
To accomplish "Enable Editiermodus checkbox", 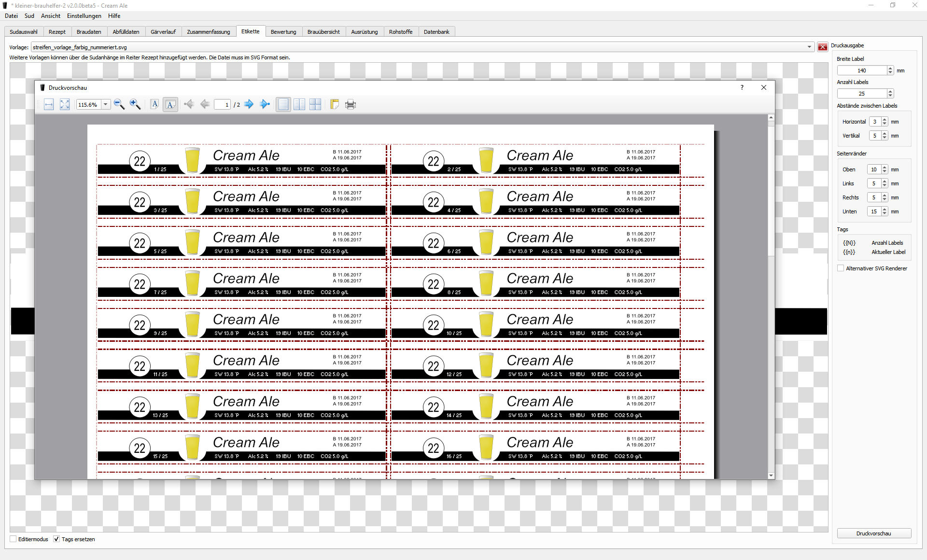I will tap(14, 539).
